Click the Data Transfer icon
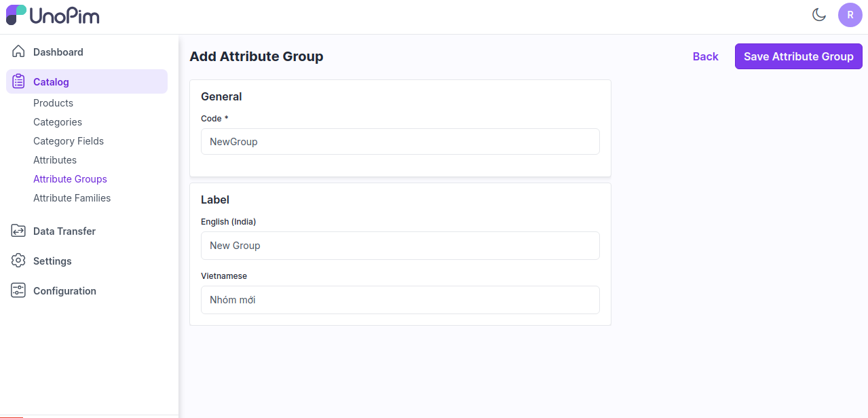Viewport: 868px width, 418px height. pos(18,231)
